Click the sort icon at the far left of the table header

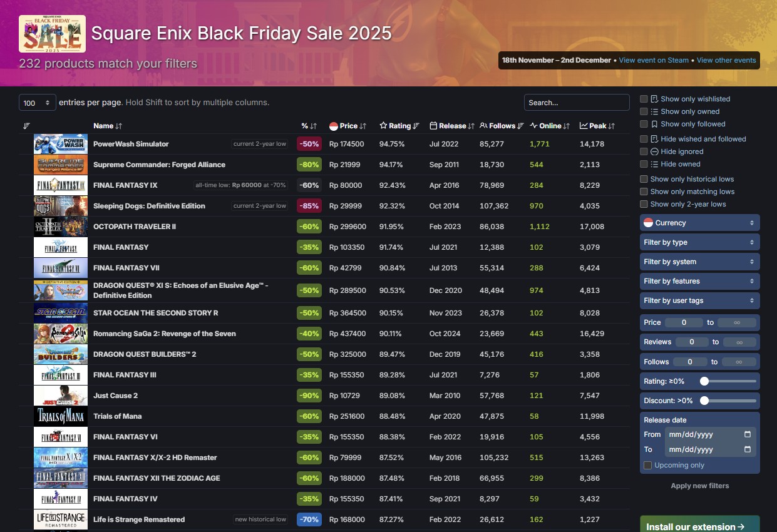[x=26, y=126]
